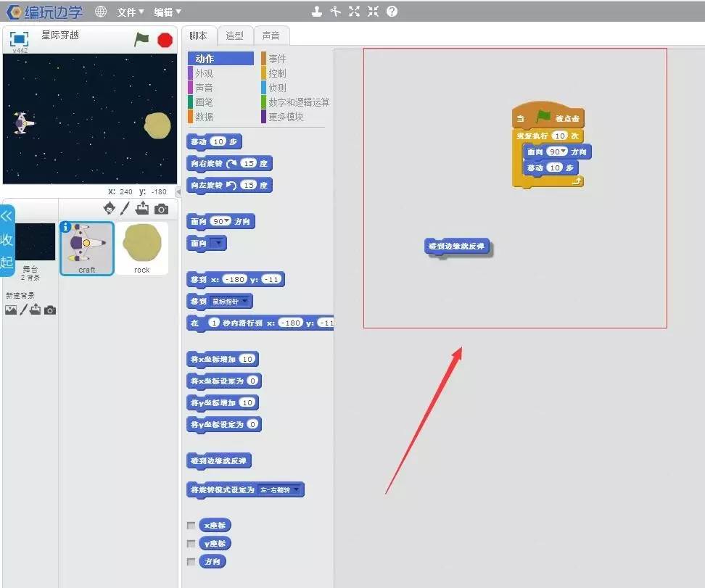Click the info badge on craft sprite
This screenshot has width=705, height=588.
click(x=66, y=227)
